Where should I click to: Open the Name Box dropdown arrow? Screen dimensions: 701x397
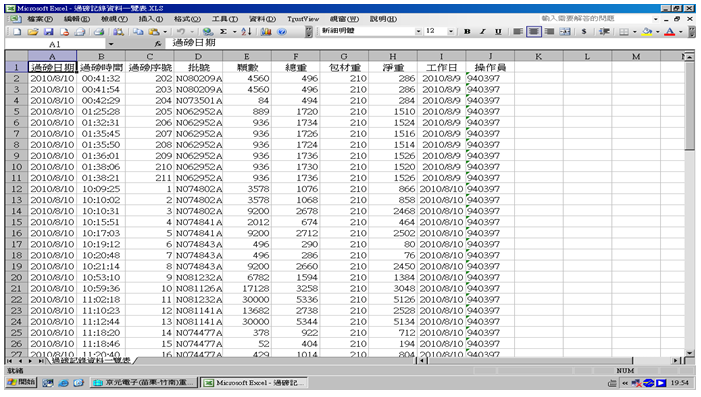click(111, 44)
